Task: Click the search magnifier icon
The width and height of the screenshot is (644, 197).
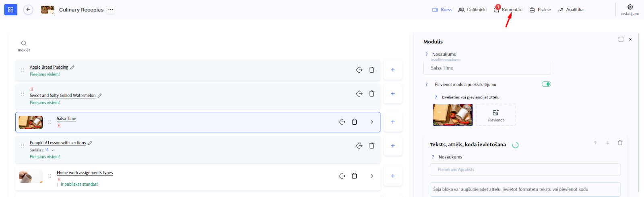Action: coord(24,43)
